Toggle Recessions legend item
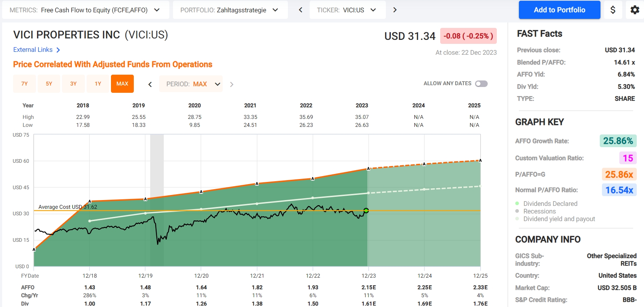This screenshot has width=644, height=307. pos(536,211)
